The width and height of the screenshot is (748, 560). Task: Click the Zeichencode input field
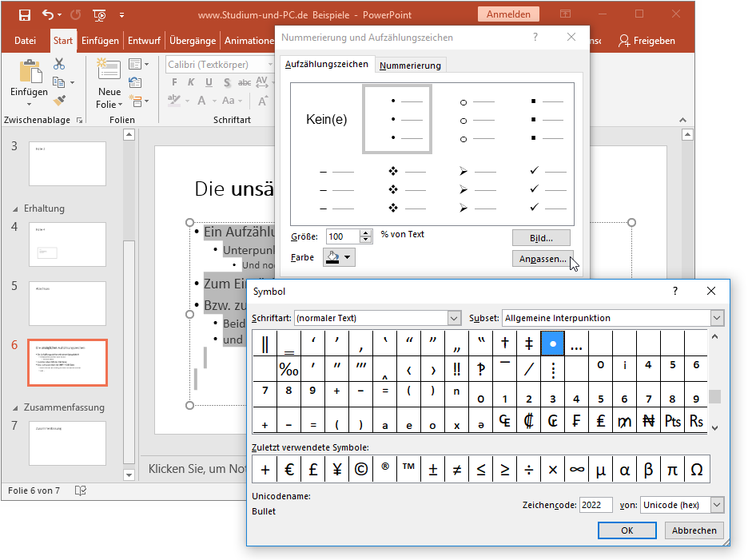pyautogui.click(x=595, y=505)
